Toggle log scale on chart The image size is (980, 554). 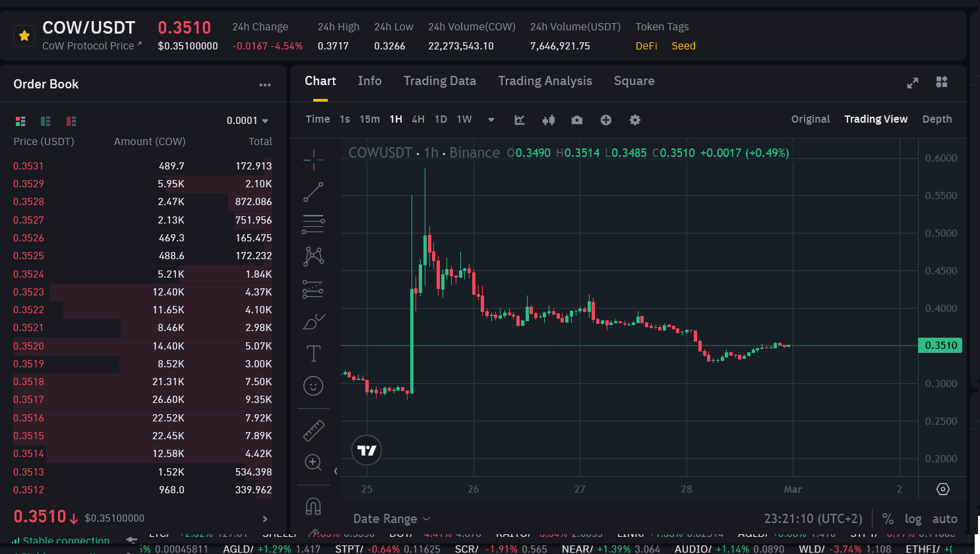[913, 519]
